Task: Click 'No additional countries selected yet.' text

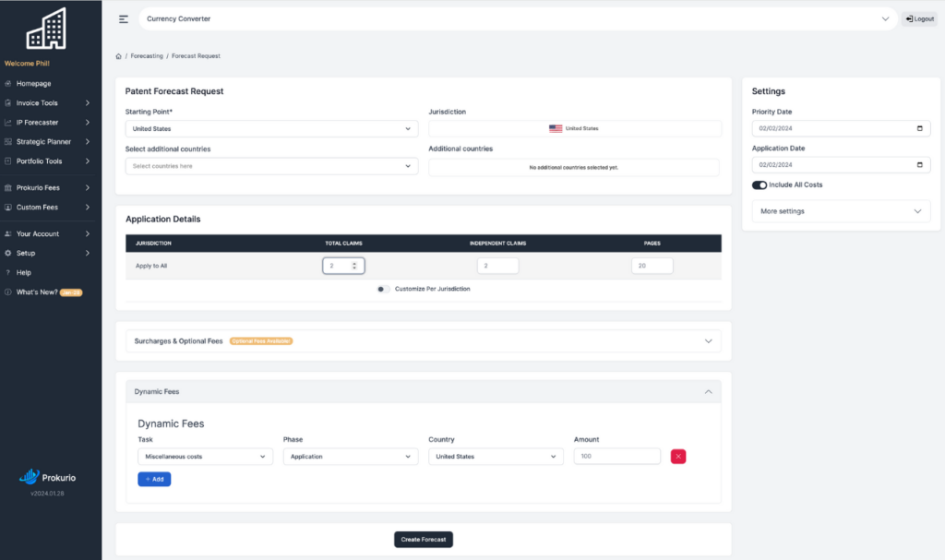Action: click(x=574, y=168)
